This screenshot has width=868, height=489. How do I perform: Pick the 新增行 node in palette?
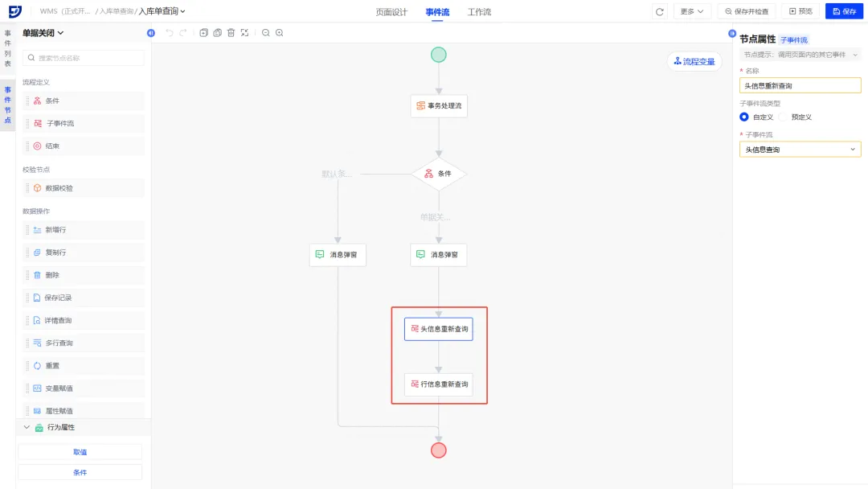pos(83,230)
